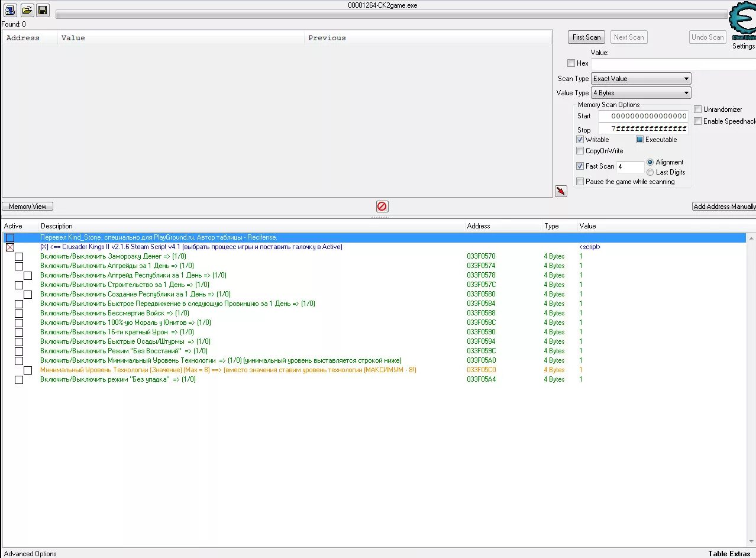Open Advanced Options panel
Viewport: 756px width, 558px height.
coord(30,554)
